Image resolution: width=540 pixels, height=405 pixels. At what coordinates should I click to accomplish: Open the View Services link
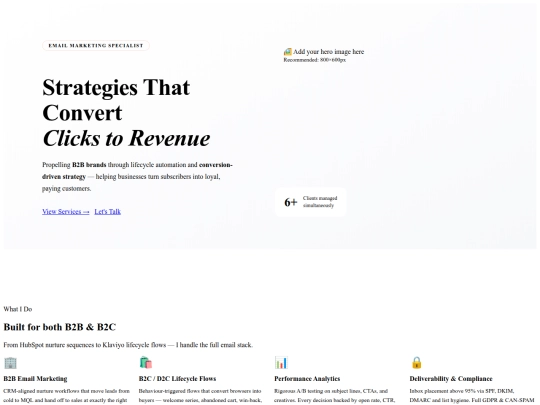click(66, 211)
